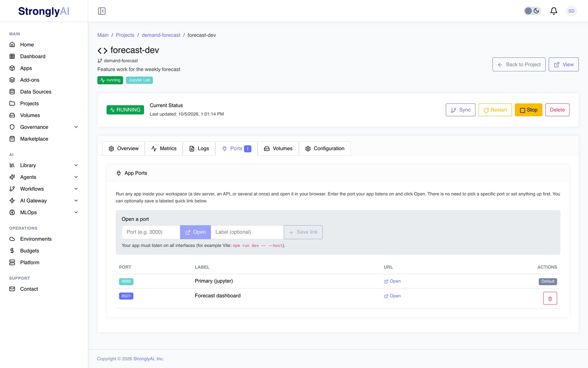
Task: Switch to the Metrics tab
Action: coord(164,149)
